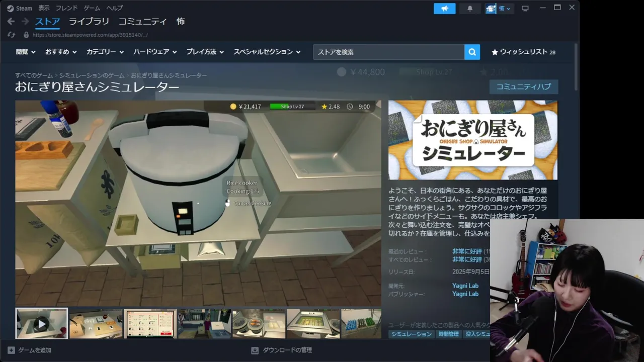Open the account dropdown next to avatar
The height and width of the screenshot is (362, 644).
505,9
